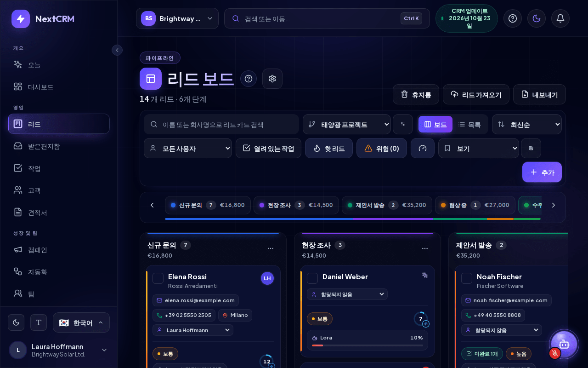Collapse the sidebar with the arrow button
This screenshot has height=368, width=588.
[117, 50]
